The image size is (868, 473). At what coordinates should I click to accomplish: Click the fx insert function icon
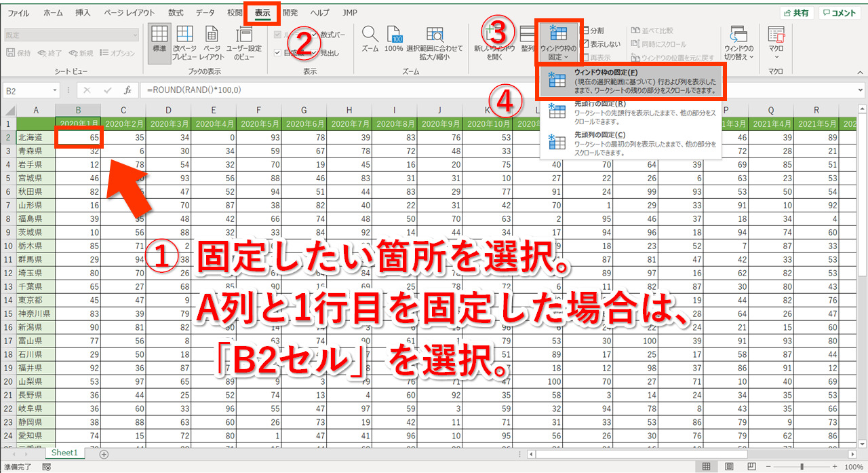[127, 90]
